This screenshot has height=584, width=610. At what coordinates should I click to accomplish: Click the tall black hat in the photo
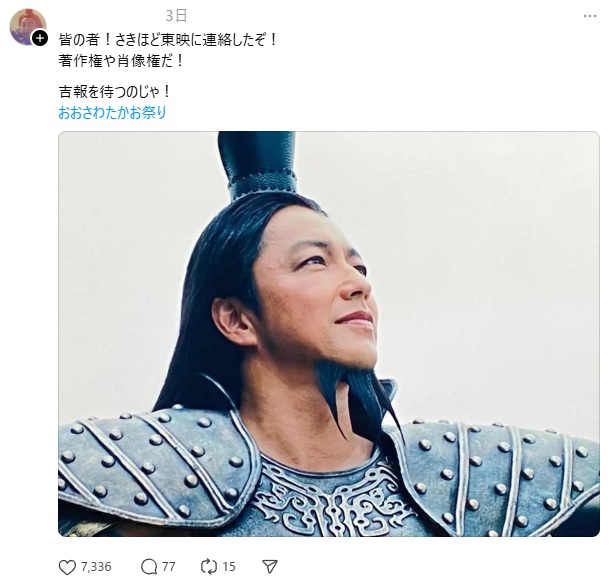coord(258,165)
